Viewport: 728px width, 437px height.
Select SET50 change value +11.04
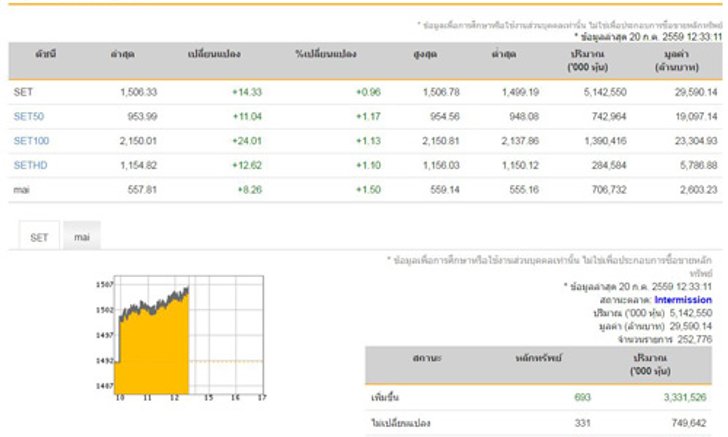click(247, 117)
